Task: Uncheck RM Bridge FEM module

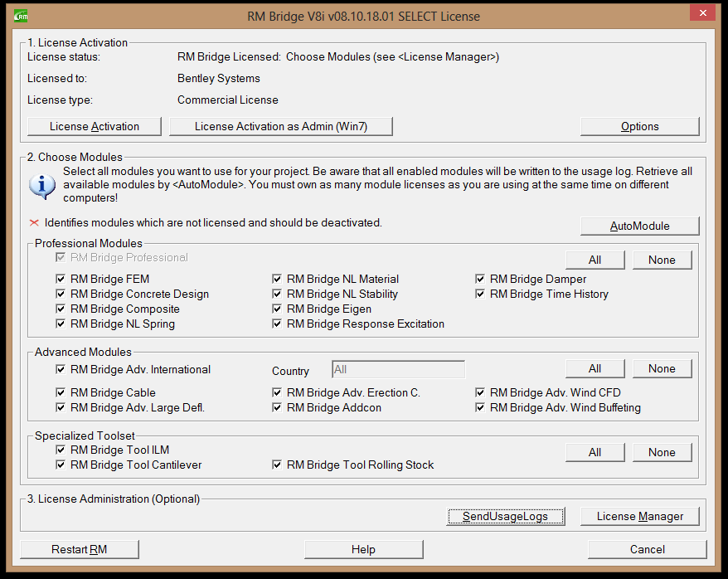Action: [x=61, y=279]
